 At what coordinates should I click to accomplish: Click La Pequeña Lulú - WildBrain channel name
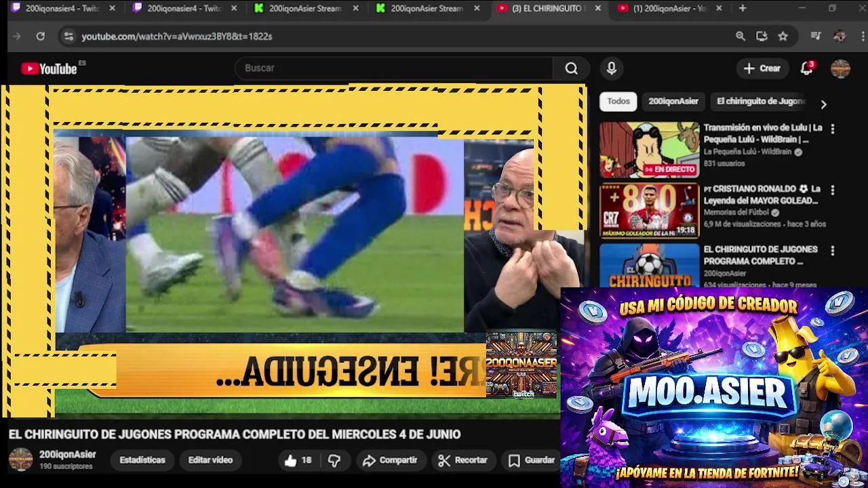coord(747,152)
